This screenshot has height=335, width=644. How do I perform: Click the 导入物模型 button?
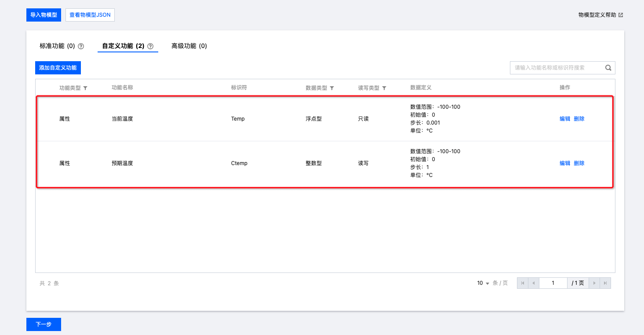[x=44, y=15]
